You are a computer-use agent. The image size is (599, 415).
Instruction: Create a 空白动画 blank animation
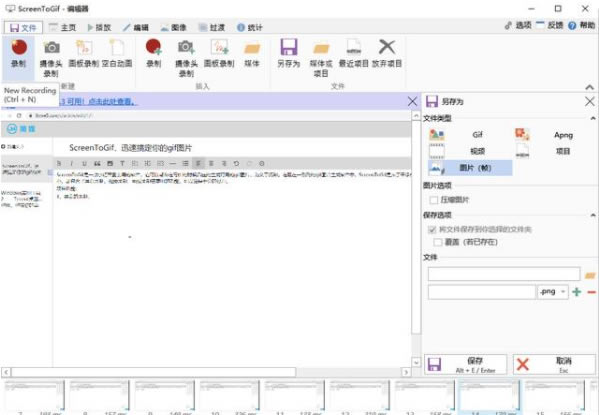click(117, 53)
